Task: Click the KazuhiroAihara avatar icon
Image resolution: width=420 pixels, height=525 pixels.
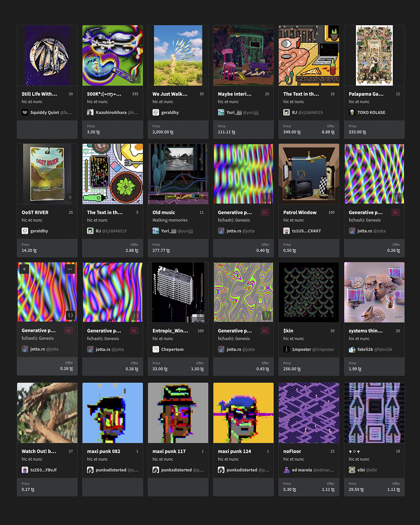Action: [90, 112]
